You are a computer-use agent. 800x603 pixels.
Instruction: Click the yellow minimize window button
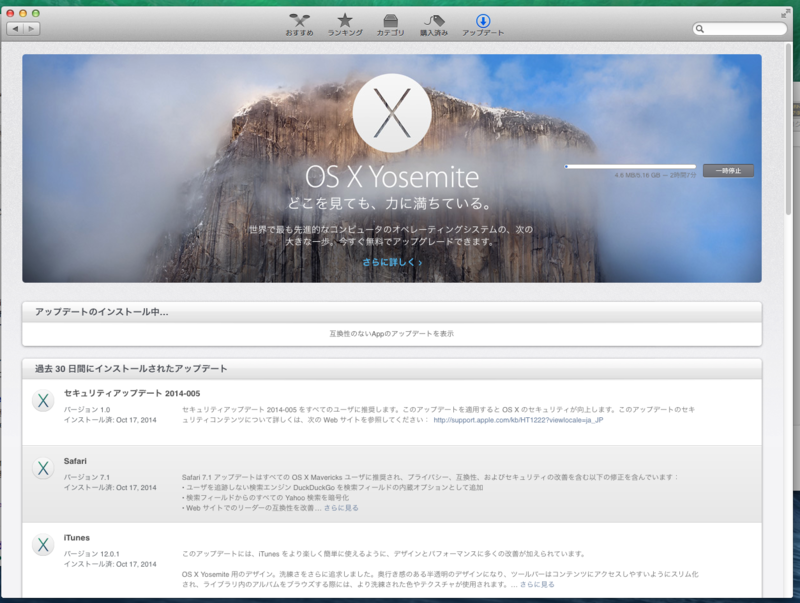23,13
